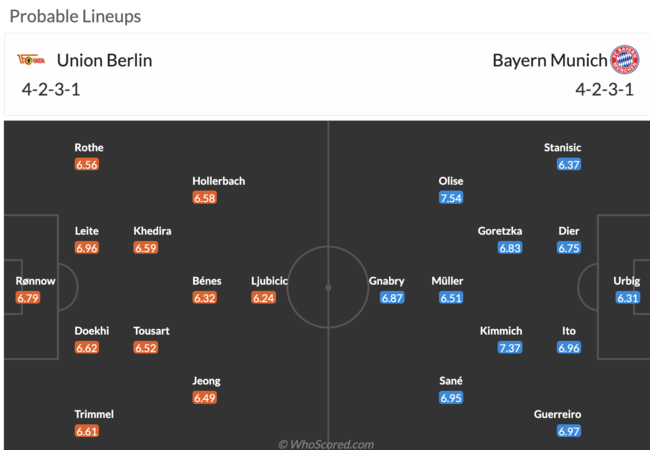
Task: Click Leite's 6.96 rating badge
Action: point(87,248)
